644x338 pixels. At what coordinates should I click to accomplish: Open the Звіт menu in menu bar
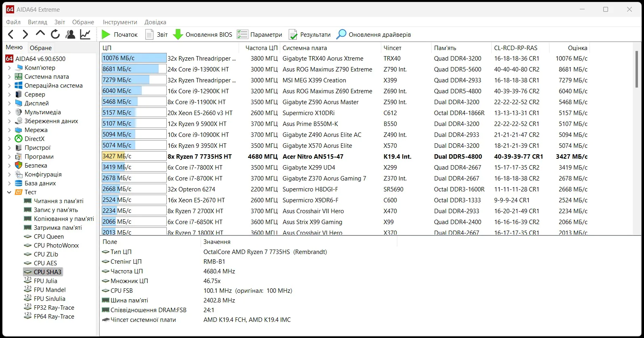point(60,22)
